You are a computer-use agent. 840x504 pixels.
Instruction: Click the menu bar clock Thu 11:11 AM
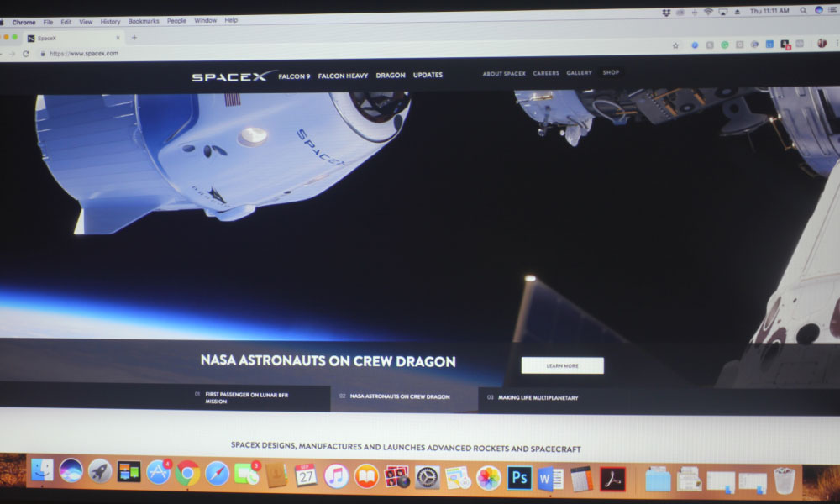769,11
